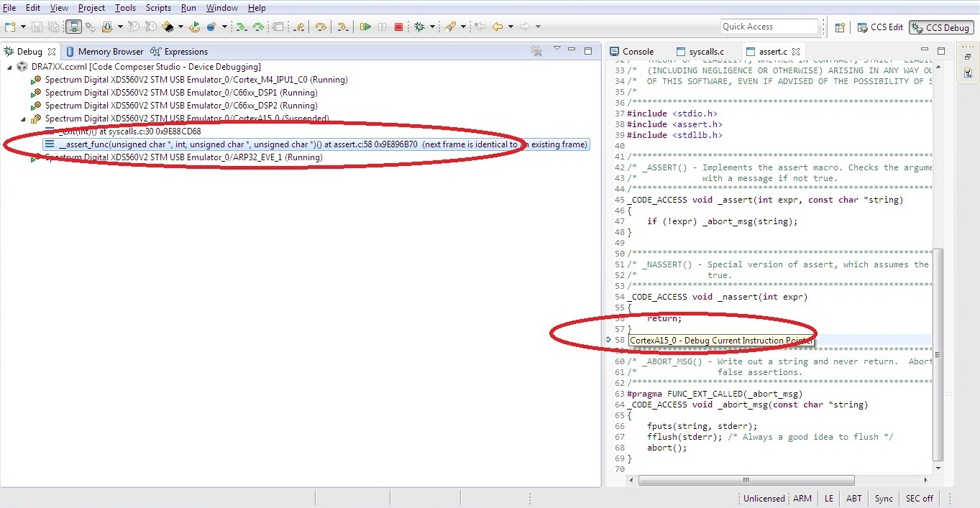Click the Assembly Step Over icon

(x=321, y=27)
